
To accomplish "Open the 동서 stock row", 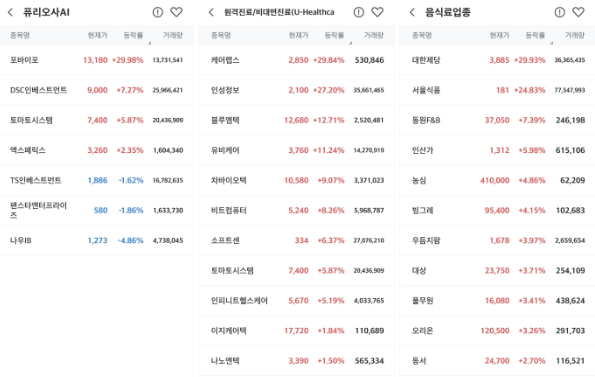I will tap(497, 361).
